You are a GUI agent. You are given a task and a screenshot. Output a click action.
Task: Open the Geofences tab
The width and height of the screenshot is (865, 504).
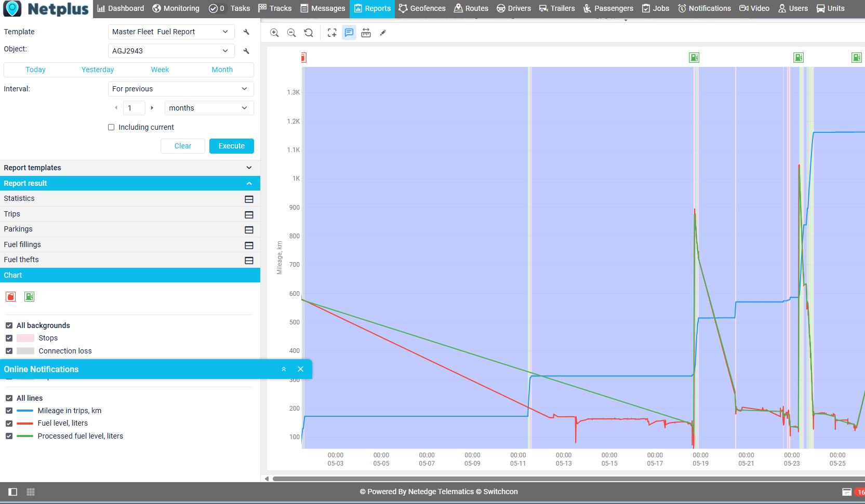(x=422, y=8)
